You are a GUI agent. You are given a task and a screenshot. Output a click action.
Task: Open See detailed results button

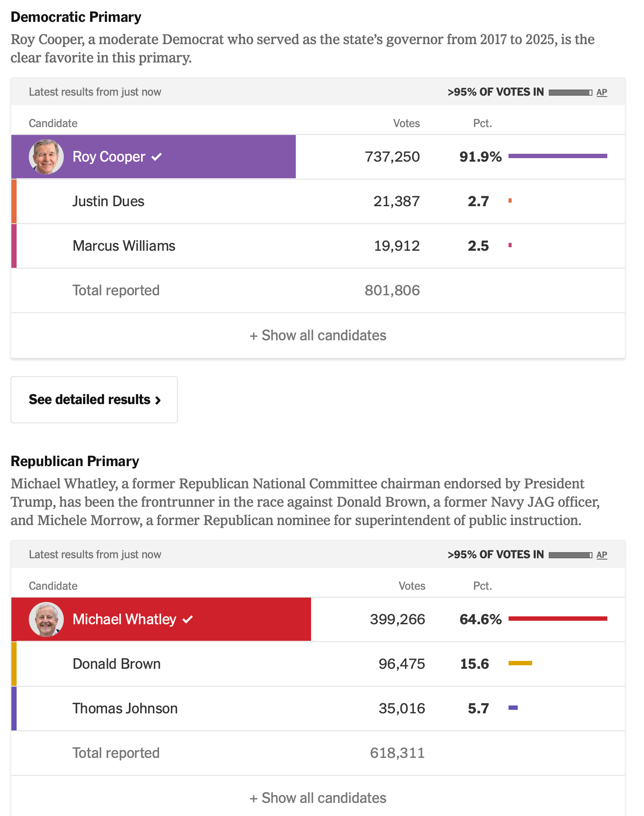(x=94, y=400)
